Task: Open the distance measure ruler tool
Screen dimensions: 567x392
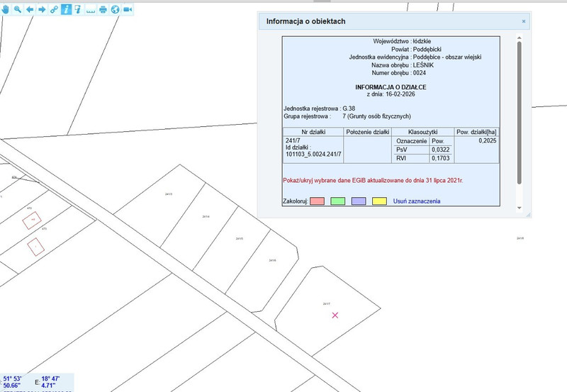Action: [91, 9]
